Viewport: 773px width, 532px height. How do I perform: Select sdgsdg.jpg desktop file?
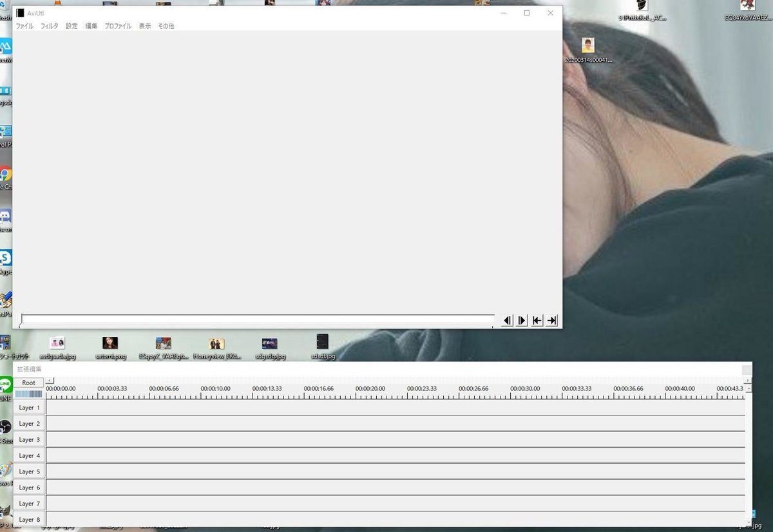269,348
